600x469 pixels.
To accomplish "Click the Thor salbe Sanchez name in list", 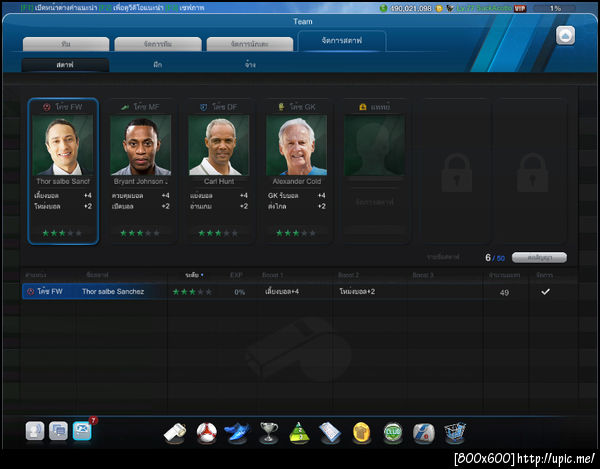I will (113, 291).
